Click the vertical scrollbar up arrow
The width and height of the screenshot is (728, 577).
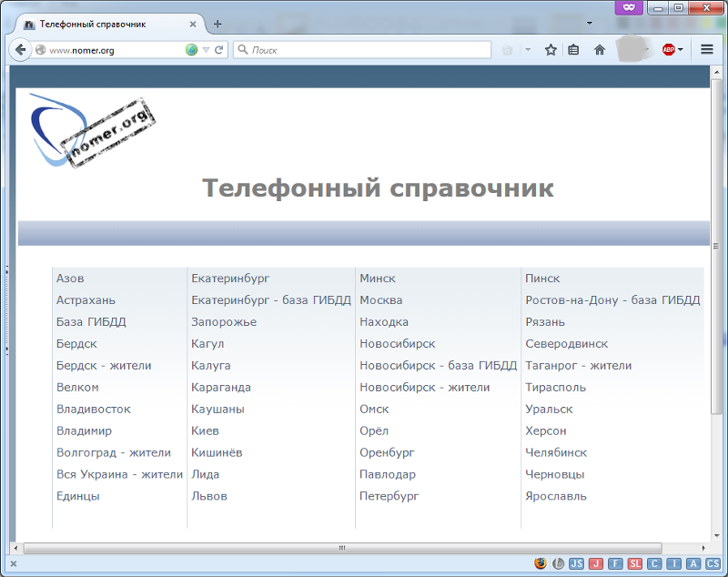pyautogui.click(x=716, y=73)
